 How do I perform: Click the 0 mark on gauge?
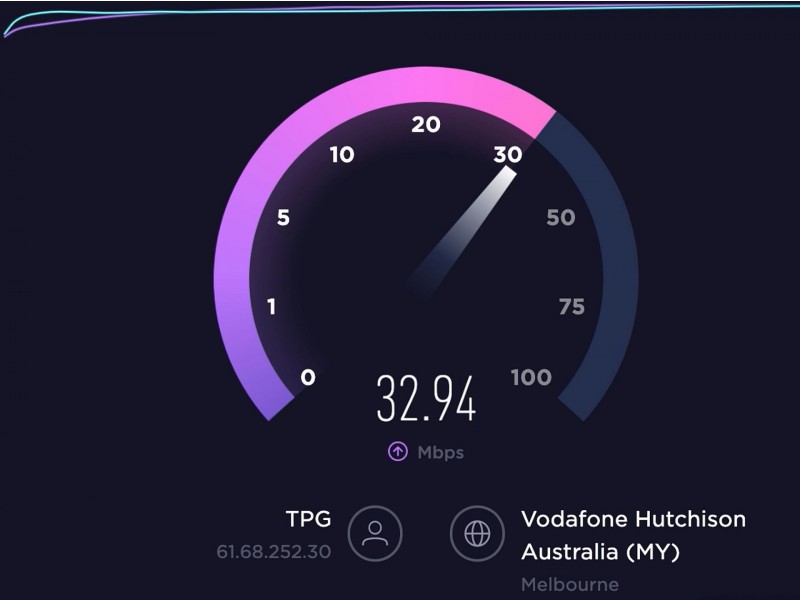coord(308,378)
